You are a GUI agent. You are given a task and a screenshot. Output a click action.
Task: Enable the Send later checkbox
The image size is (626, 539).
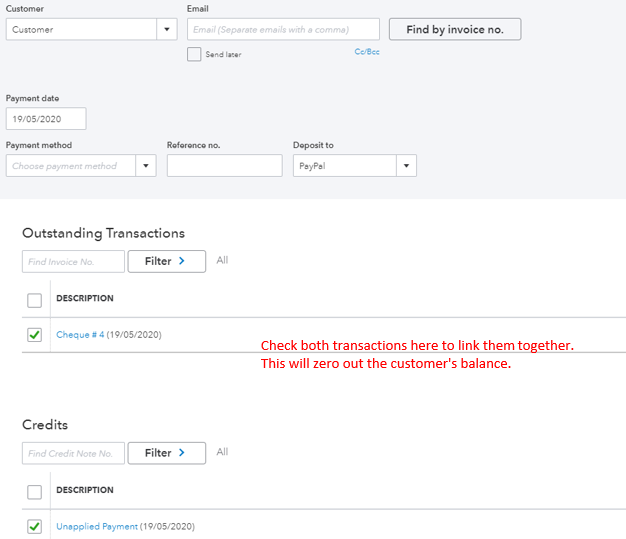pyautogui.click(x=194, y=54)
